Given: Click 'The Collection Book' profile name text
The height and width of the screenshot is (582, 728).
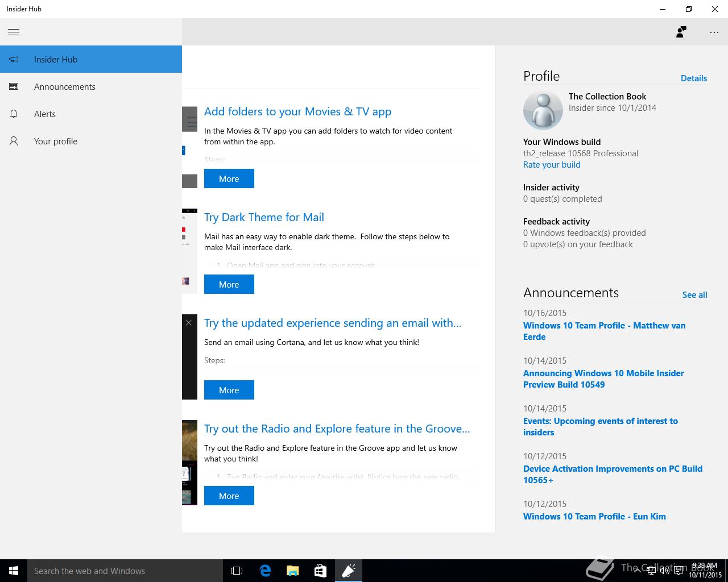Looking at the screenshot, I should 607,97.
